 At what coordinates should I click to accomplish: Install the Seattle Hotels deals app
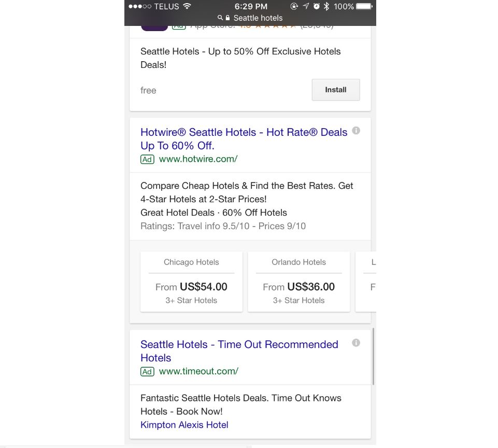335,90
